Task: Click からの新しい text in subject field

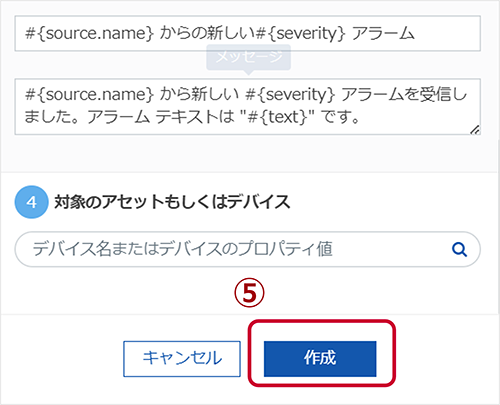Action: coord(207,33)
